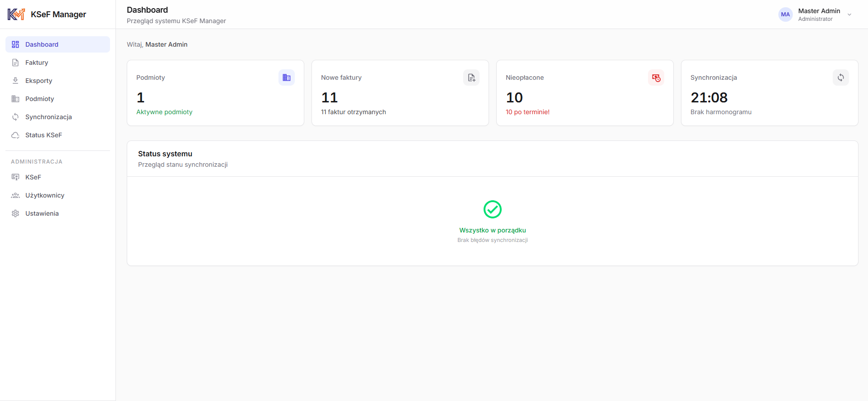Open the Nowe faktury card label
This screenshot has height=401, width=868.
(x=341, y=77)
